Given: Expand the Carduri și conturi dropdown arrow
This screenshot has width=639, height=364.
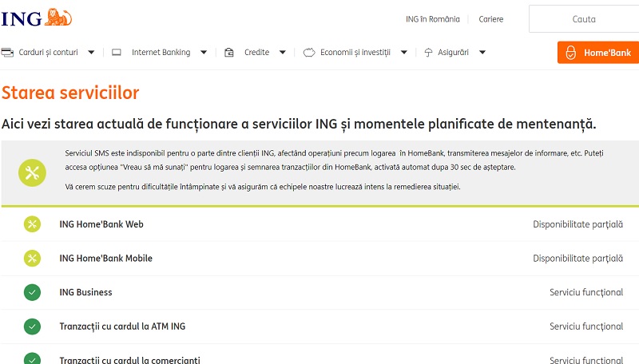Looking at the screenshot, I should coord(91,52).
